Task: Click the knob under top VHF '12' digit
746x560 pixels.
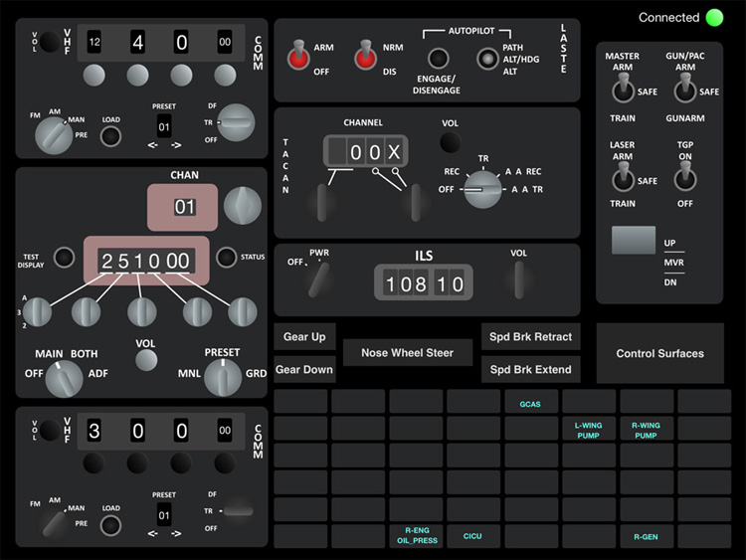Action: point(94,76)
